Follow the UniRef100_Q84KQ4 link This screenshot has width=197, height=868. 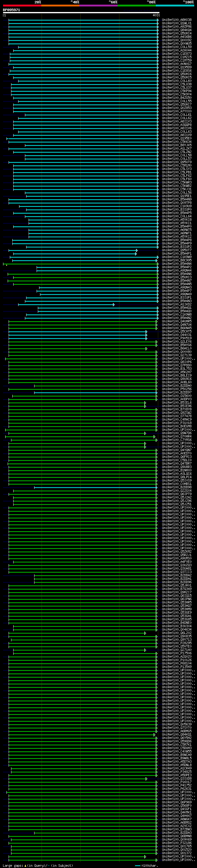coord(176,30)
